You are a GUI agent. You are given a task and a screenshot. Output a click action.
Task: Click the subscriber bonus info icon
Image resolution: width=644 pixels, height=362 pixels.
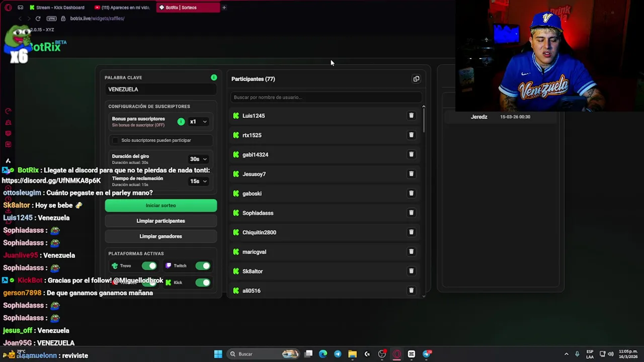point(181,122)
